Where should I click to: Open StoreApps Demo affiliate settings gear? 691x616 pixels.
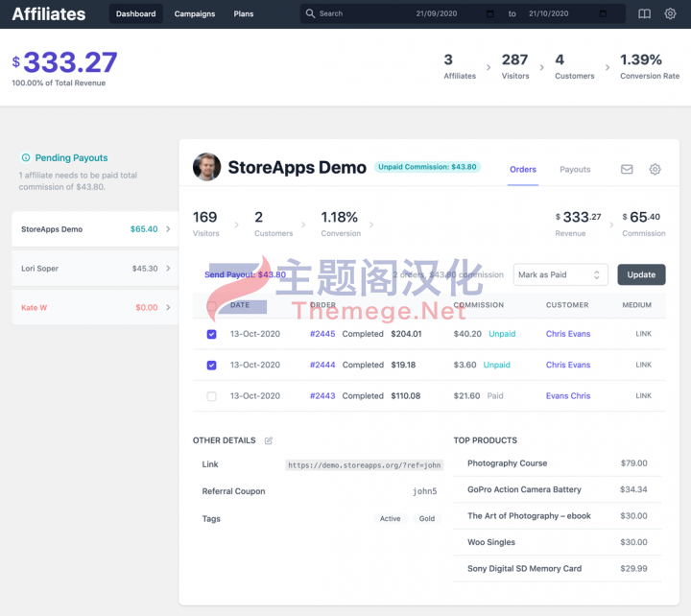pyautogui.click(x=655, y=169)
